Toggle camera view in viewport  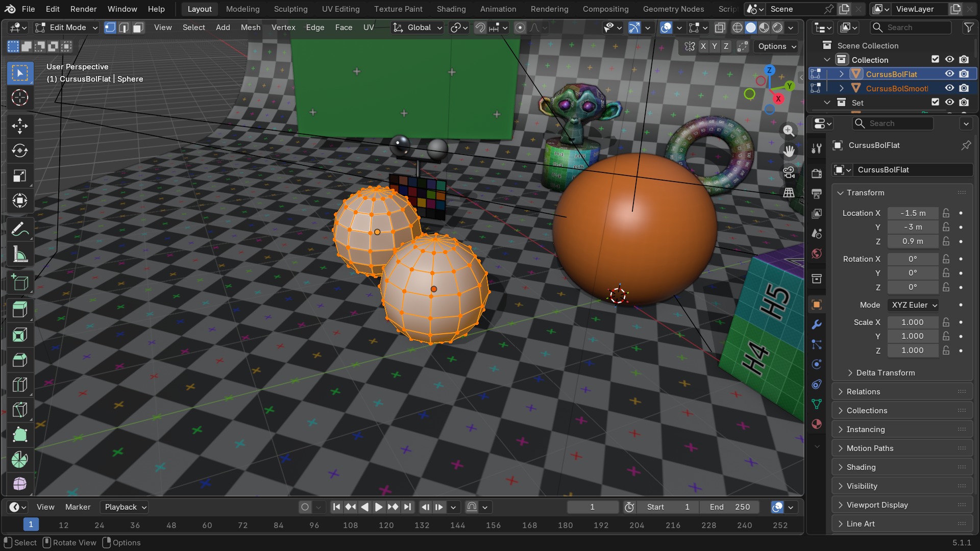789,172
